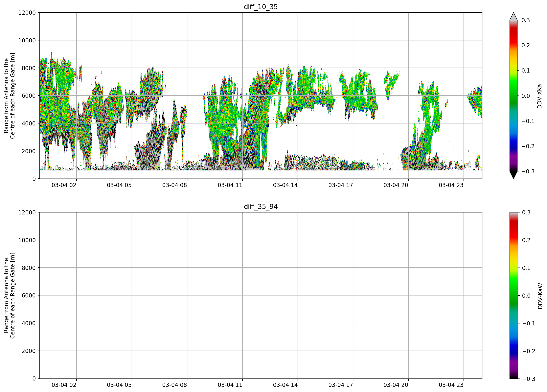The image size is (547, 392).
Task: Click the bottom plot's Range y-axis title
Action: coord(9,295)
